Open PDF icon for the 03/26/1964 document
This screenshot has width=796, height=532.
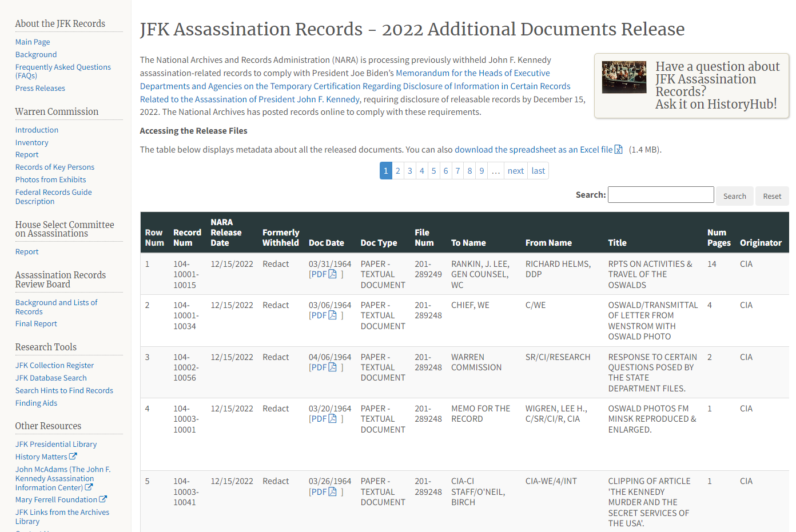click(x=333, y=492)
